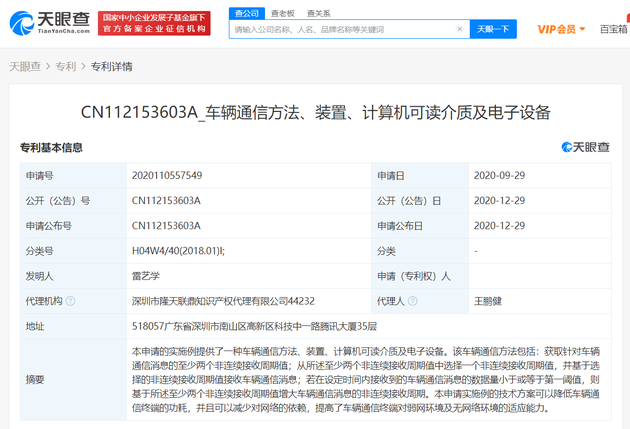The image size is (630, 429).
Task: Open the VIP会员 dropdown menu
Action: [x=561, y=29]
